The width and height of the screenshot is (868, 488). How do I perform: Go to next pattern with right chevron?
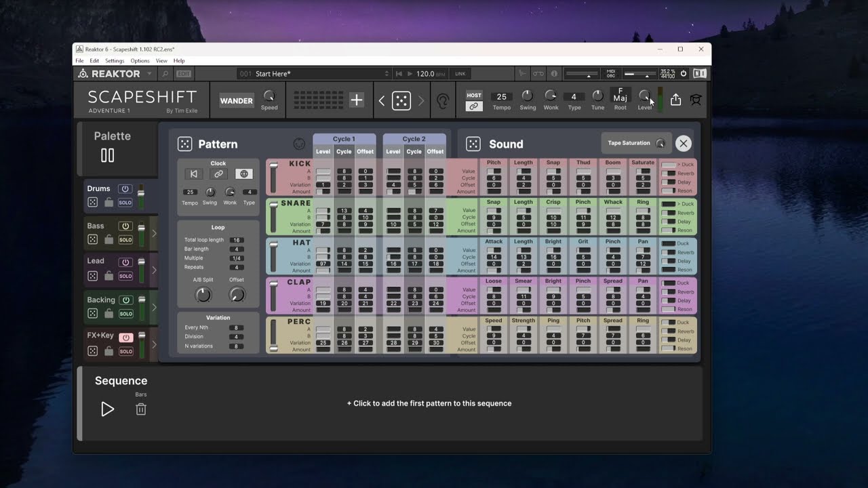421,101
